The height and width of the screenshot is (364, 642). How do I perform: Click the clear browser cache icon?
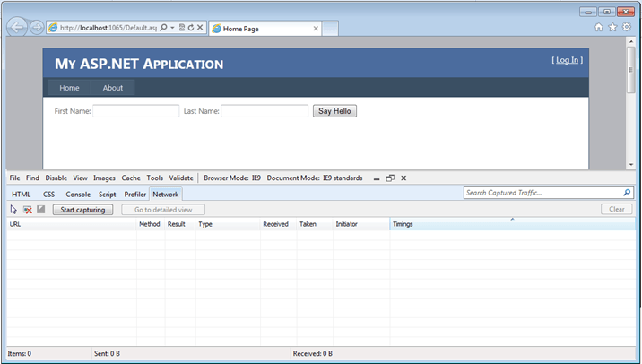click(28, 210)
